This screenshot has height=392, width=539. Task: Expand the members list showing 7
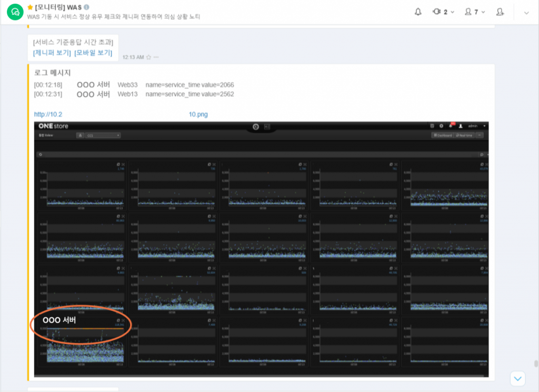pos(474,12)
